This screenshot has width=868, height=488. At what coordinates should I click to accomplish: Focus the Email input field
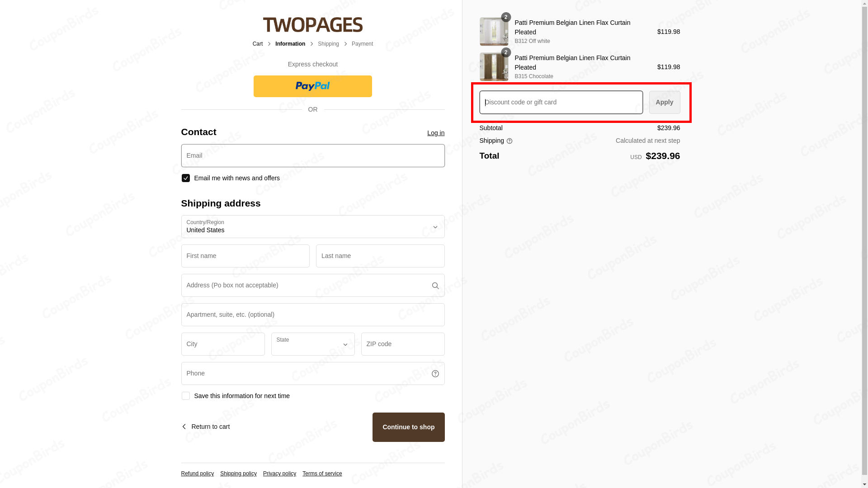pos(313,155)
